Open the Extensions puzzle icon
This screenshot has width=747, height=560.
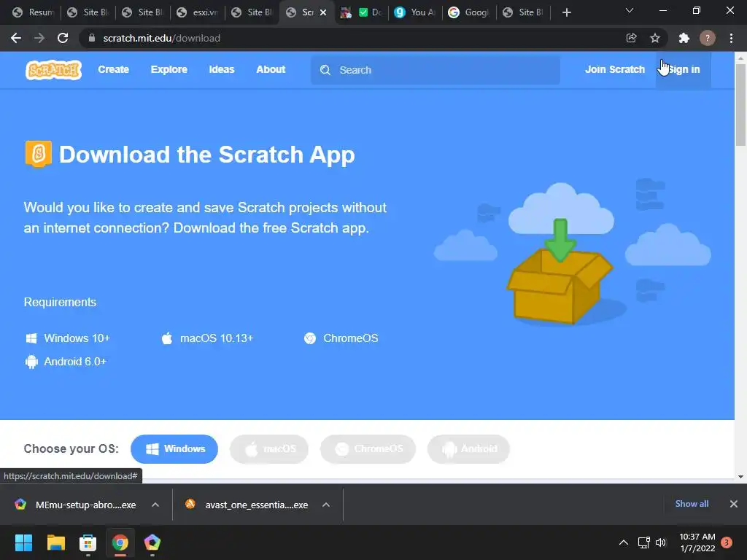pyautogui.click(x=684, y=38)
